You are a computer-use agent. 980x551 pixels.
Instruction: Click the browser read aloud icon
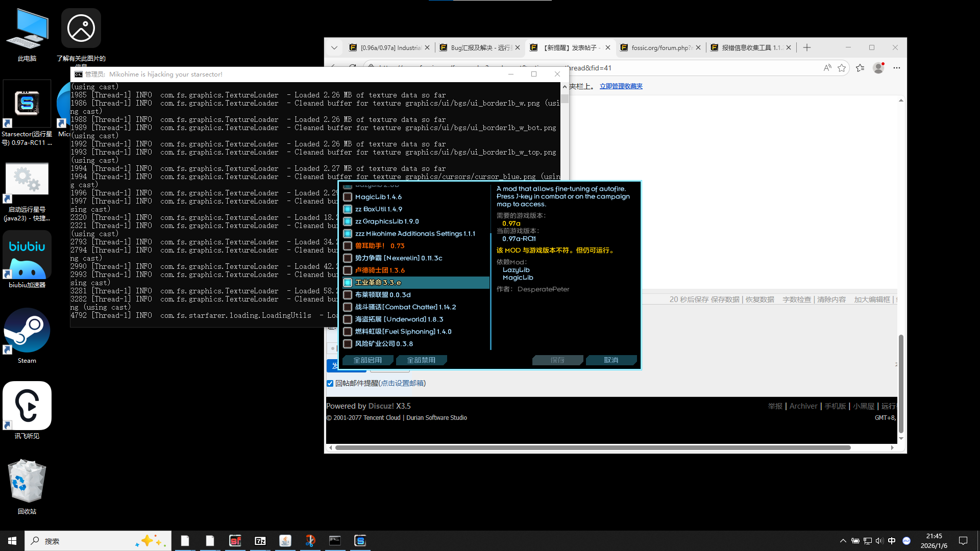(x=827, y=68)
